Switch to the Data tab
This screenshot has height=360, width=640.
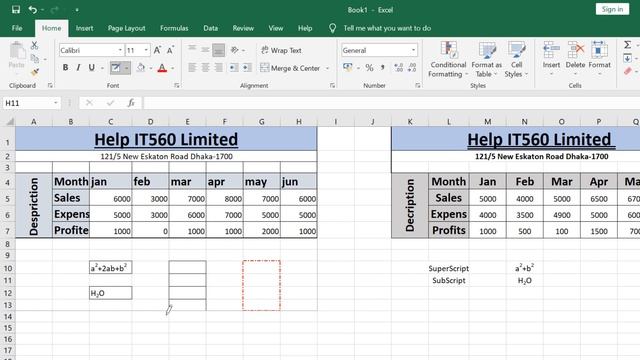[211, 28]
